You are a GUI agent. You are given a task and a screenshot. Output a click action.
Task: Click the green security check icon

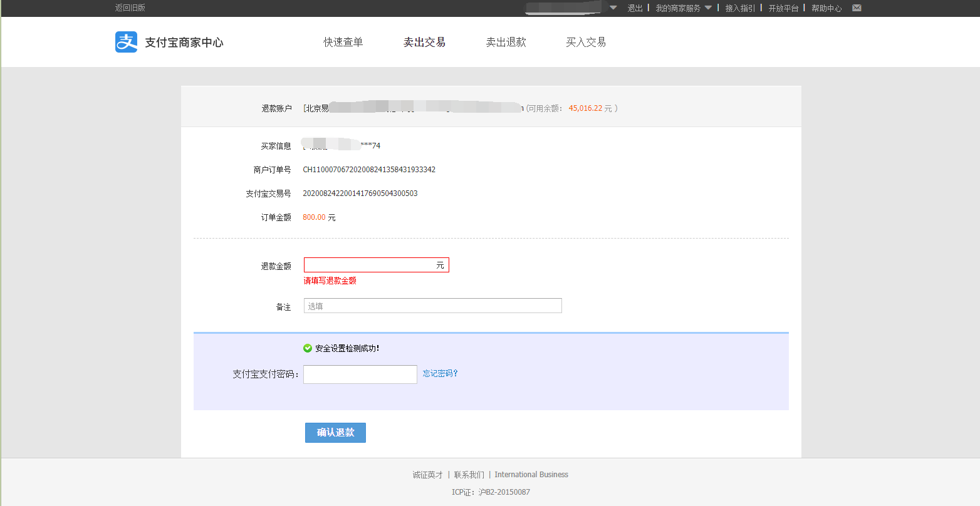point(308,348)
